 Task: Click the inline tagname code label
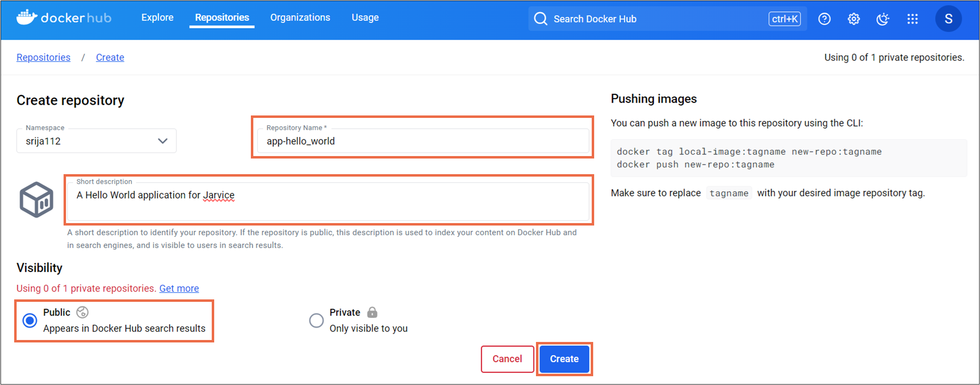[x=729, y=193]
